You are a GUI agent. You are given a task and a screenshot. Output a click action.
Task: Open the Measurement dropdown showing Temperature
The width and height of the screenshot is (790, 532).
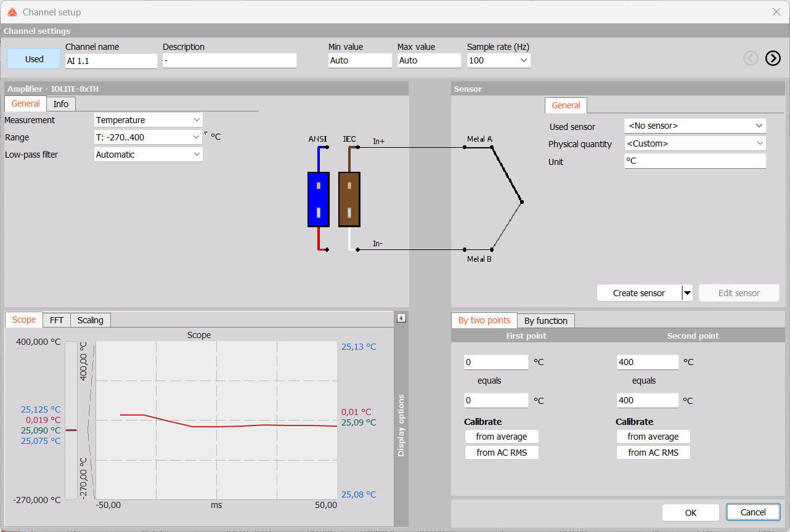[149, 120]
